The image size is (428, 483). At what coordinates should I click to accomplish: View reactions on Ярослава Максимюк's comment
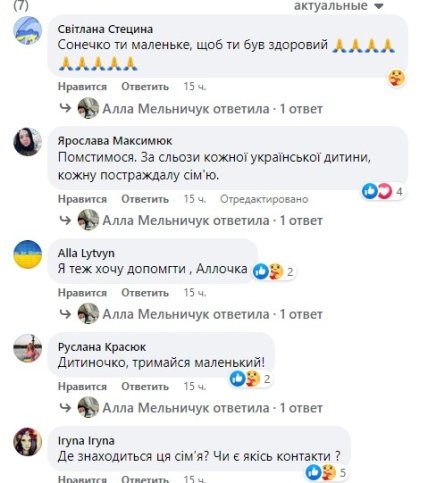tap(383, 191)
